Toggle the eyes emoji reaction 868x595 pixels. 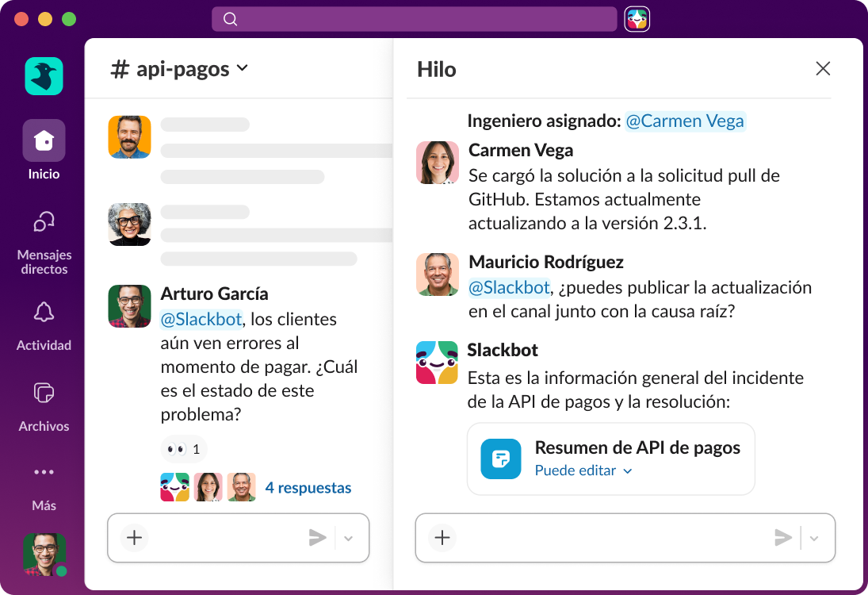coord(184,449)
